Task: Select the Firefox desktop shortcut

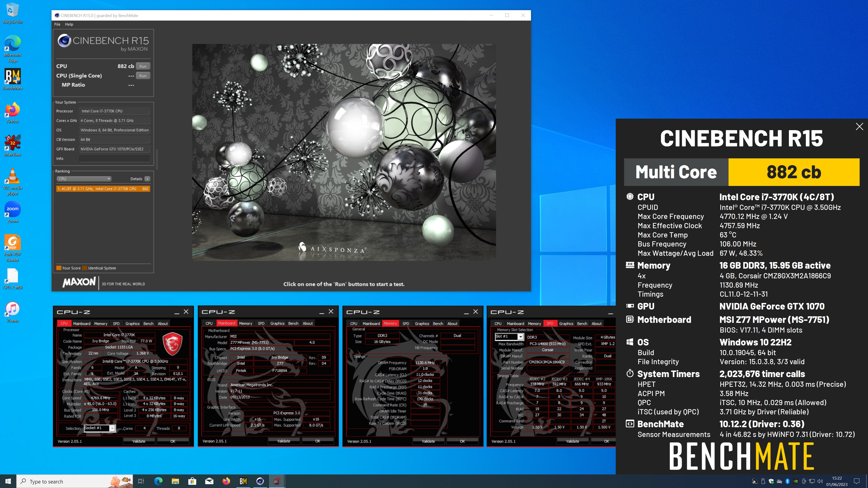Action: (12, 113)
